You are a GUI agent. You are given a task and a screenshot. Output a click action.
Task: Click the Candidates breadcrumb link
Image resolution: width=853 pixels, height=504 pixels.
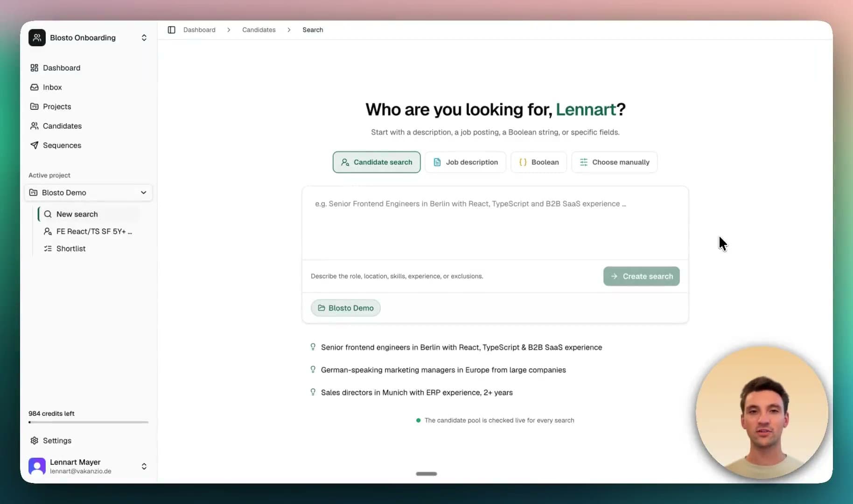tap(259, 30)
